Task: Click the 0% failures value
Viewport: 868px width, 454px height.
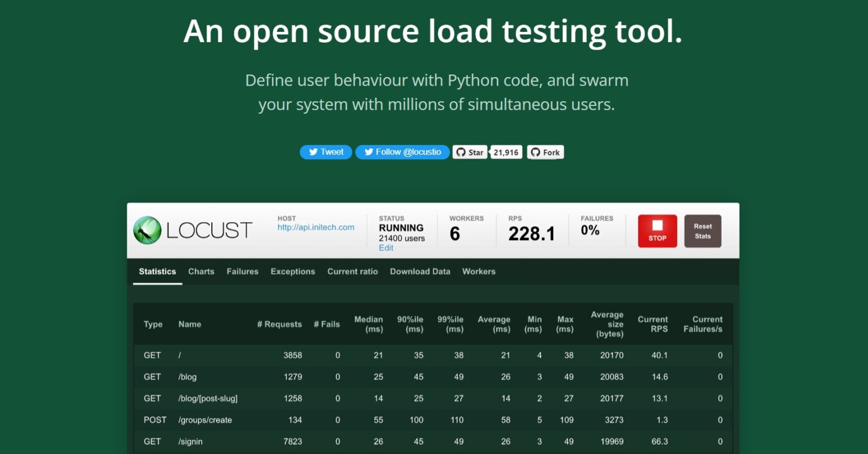Action: 590,230
